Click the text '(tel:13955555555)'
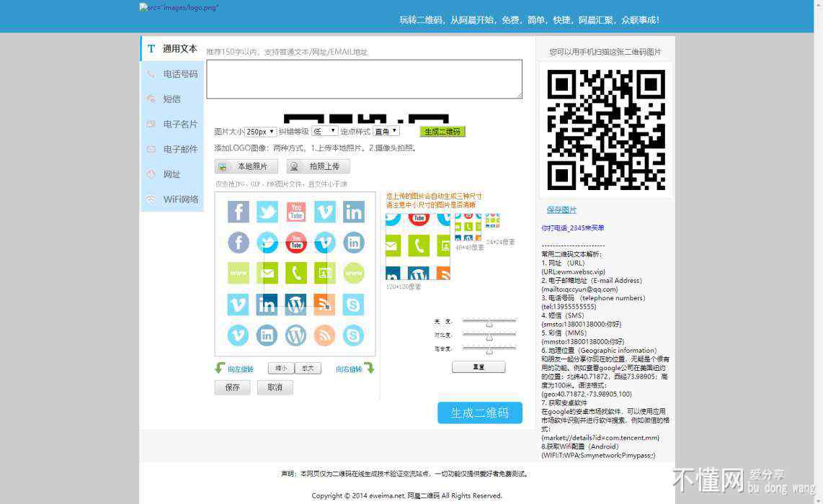Screen dimensions: 823x504 [x=569, y=306]
